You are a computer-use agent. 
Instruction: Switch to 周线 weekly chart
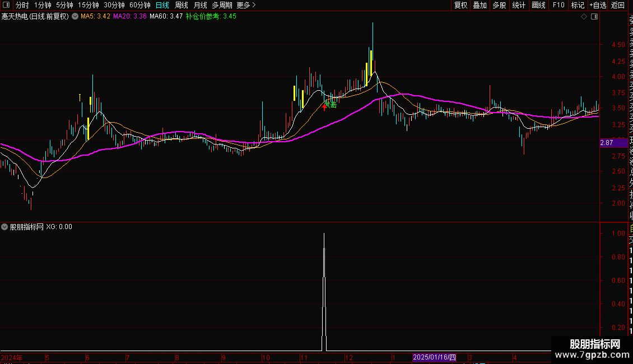tap(181, 5)
